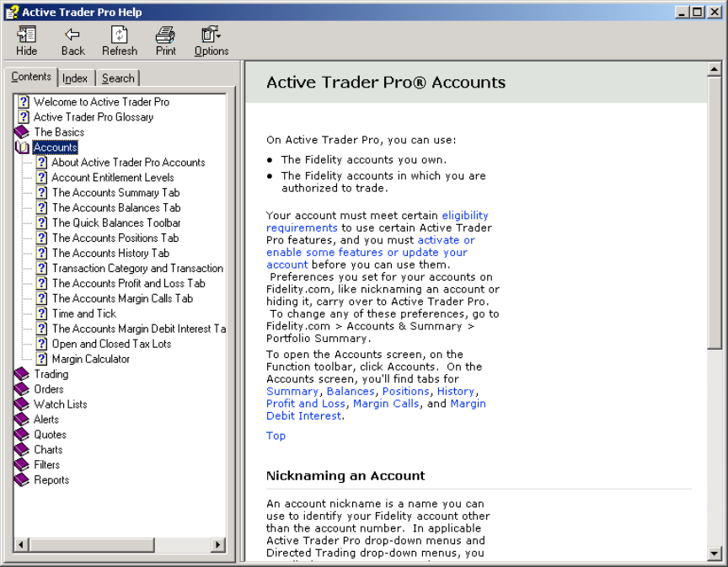This screenshot has width=728, height=567.
Task: Click contents pane left scroll arrow
Action: tap(21, 544)
